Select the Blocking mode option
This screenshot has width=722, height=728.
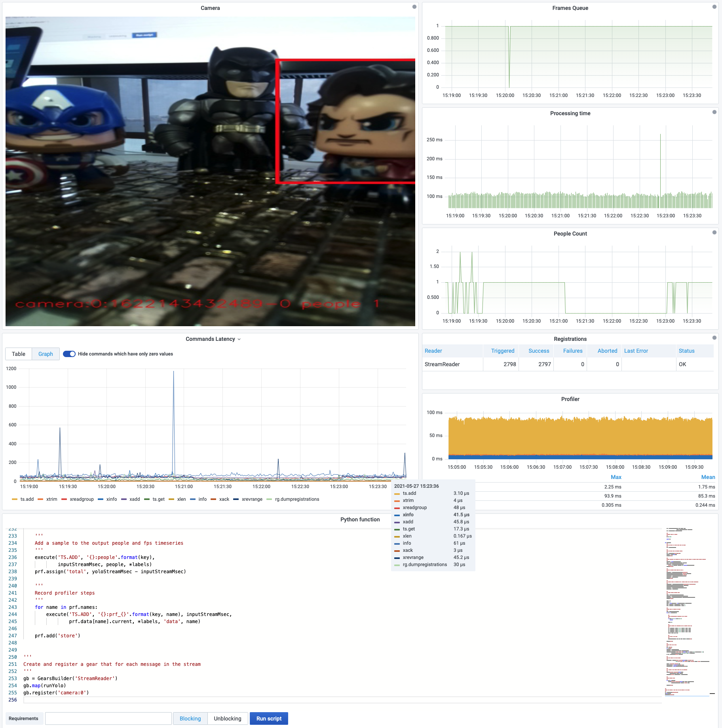pyautogui.click(x=190, y=718)
